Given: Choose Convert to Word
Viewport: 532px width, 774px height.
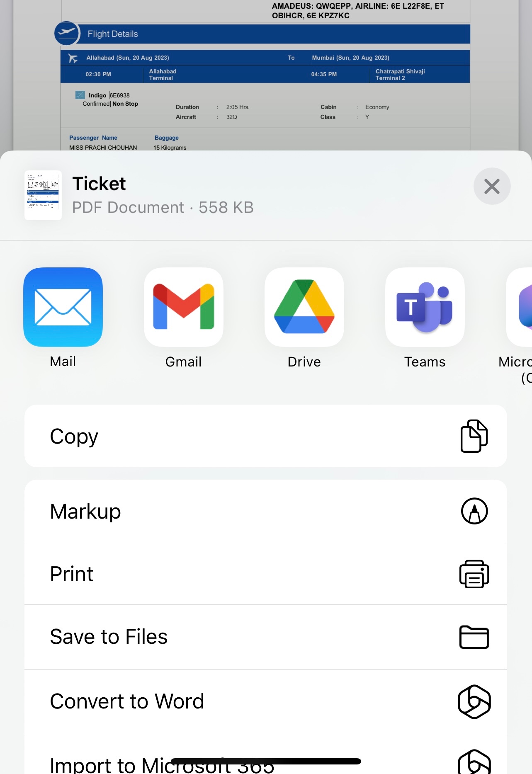Looking at the screenshot, I should pyautogui.click(x=266, y=702).
